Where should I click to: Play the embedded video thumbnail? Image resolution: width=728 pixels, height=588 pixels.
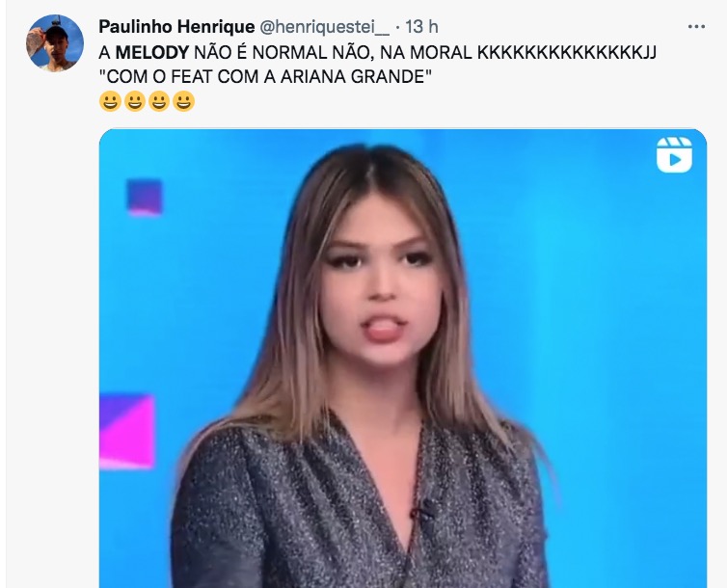[402, 359]
